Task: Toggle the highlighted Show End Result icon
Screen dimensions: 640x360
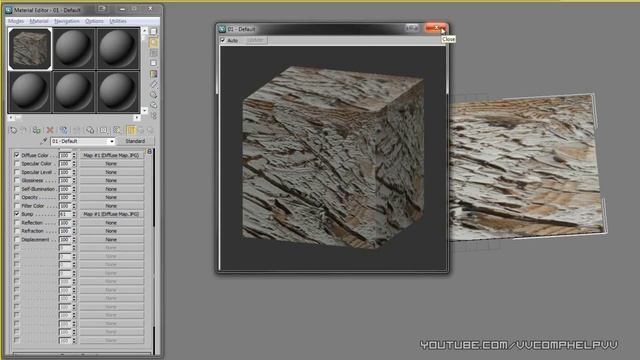Action: 131,130
